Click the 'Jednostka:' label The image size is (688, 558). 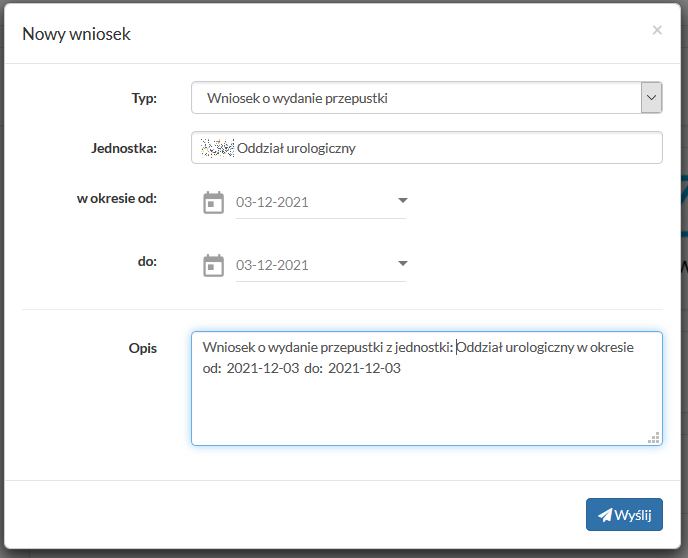(123, 148)
